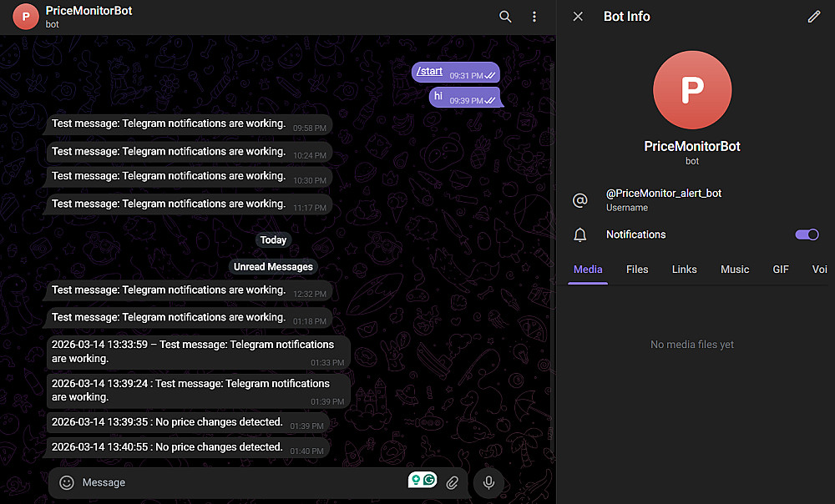The width and height of the screenshot is (835, 504).
Task: Select the test message sent at 12:32 PM
Action: pyautogui.click(x=189, y=290)
